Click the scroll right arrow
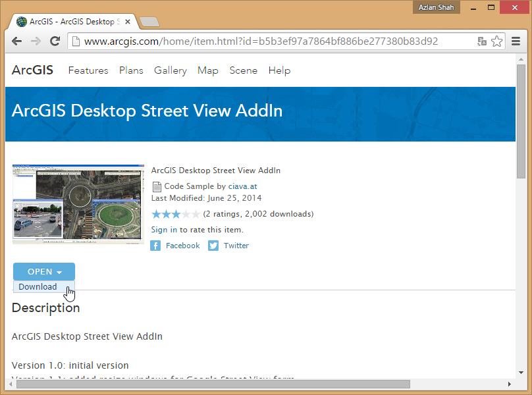 [x=509, y=384]
